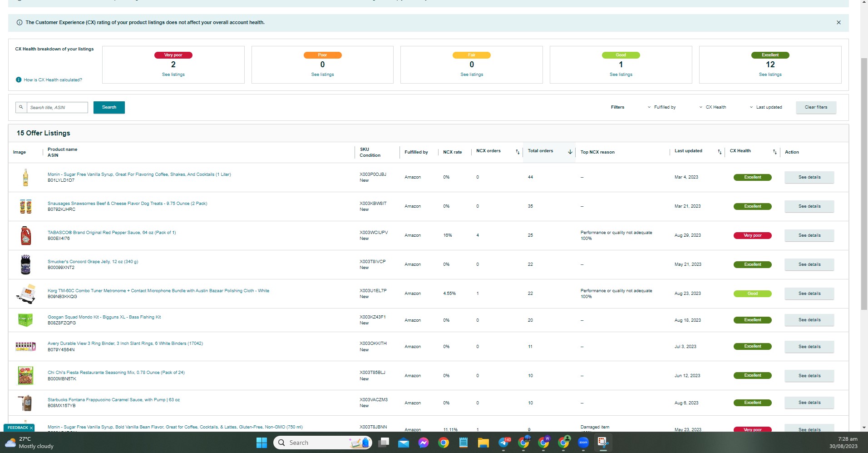
Task: See details for Chi Chi's Seasoning row
Action: tap(809, 376)
